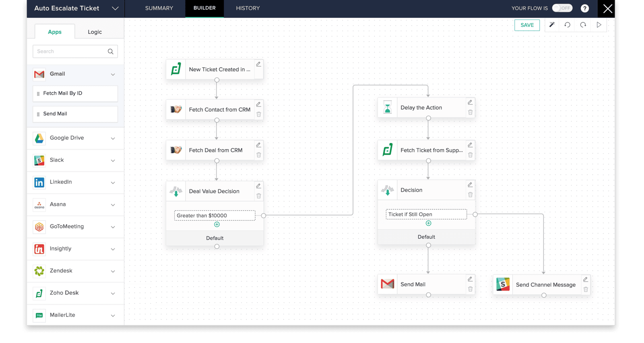The height and width of the screenshot is (343, 644).
Task: Select the Apps tab
Action: [55, 32]
